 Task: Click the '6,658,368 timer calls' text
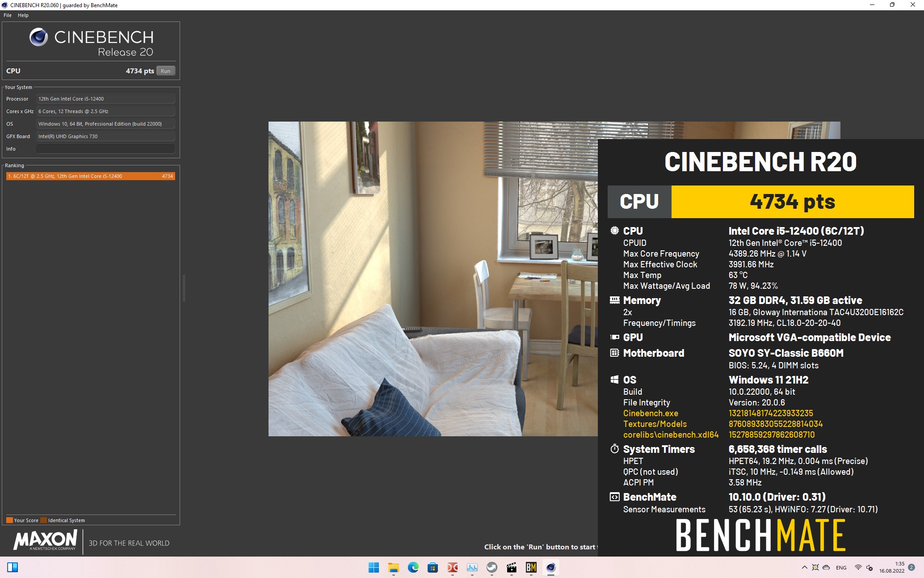click(778, 449)
